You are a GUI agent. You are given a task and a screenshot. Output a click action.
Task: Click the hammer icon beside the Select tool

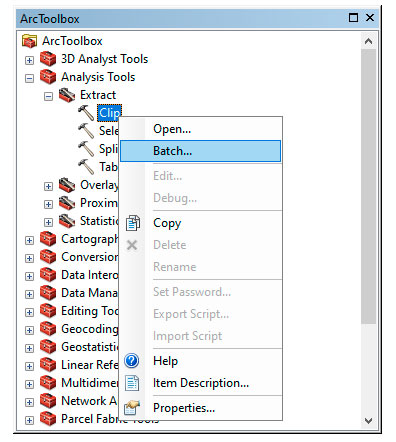coord(86,131)
